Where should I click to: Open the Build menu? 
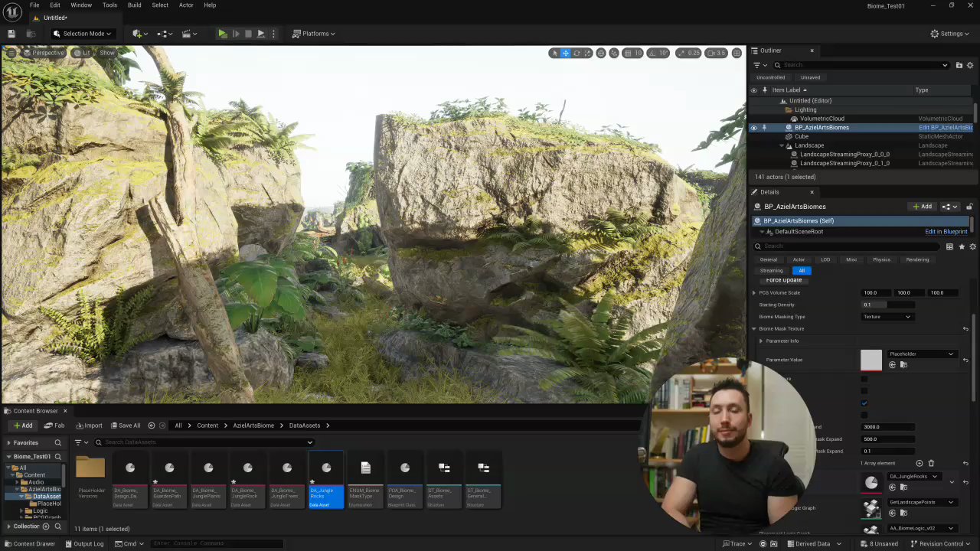[134, 5]
